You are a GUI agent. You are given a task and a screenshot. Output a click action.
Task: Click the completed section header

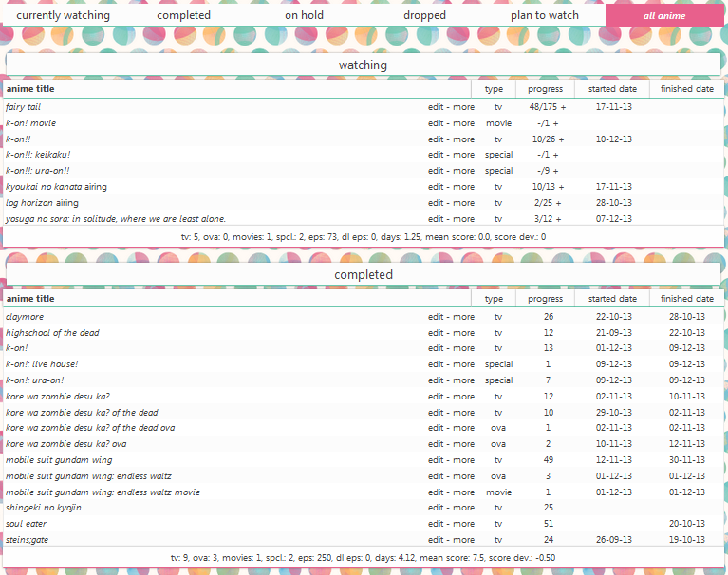click(x=364, y=275)
